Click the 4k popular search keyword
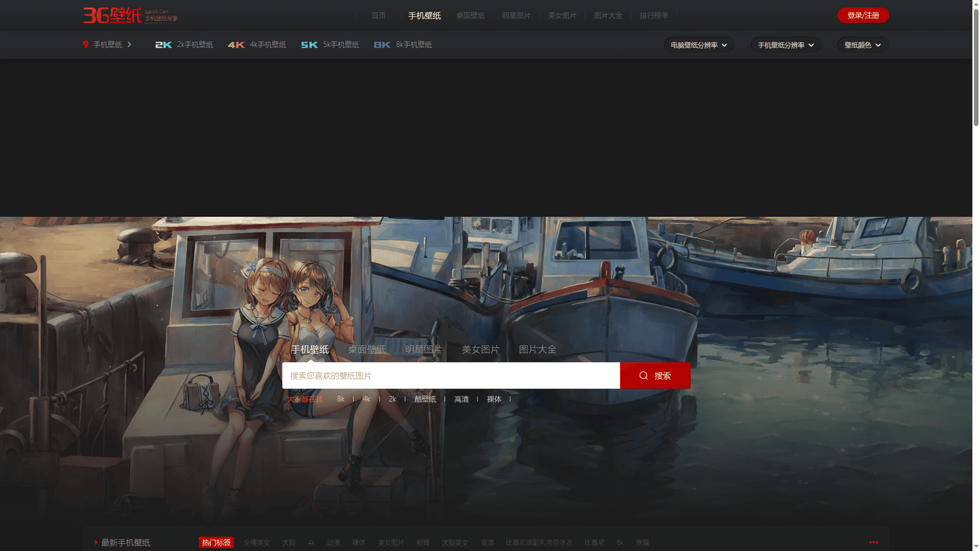This screenshot has width=980, height=551. point(366,399)
